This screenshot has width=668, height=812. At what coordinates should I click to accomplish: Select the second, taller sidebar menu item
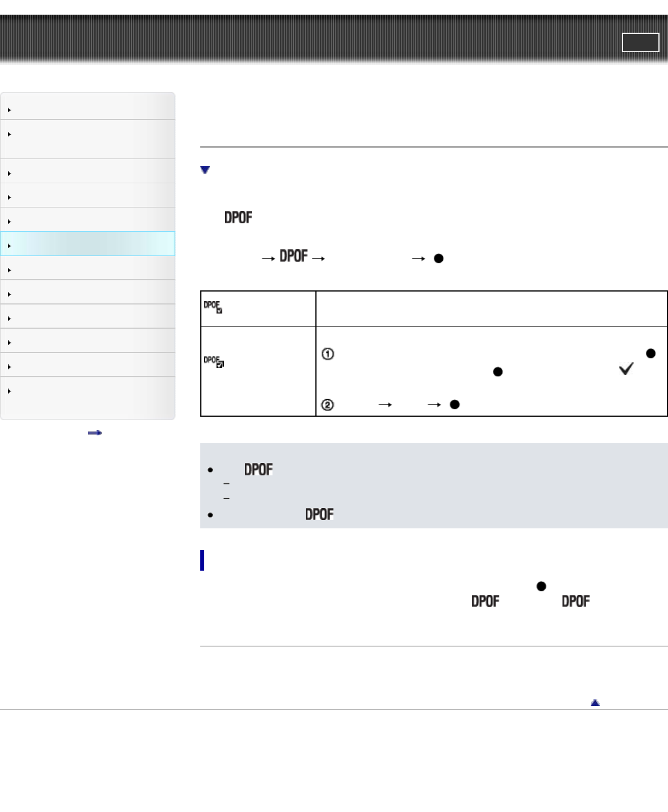click(x=88, y=139)
